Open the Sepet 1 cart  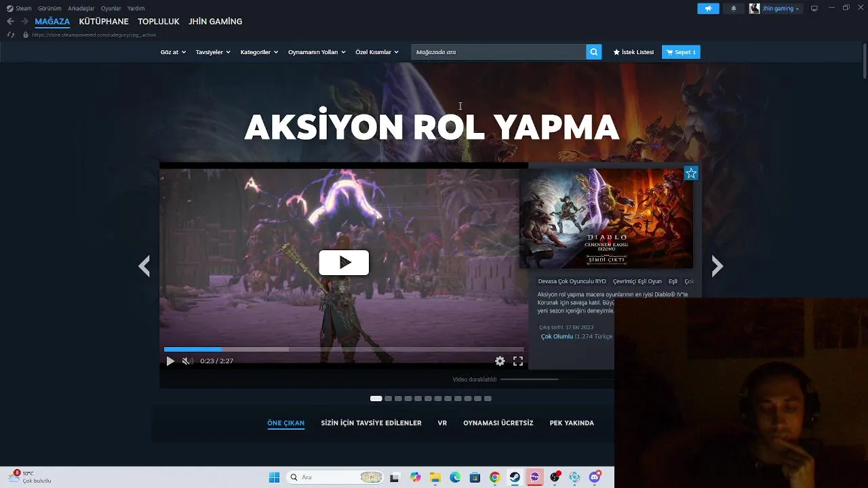pos(681,52)
